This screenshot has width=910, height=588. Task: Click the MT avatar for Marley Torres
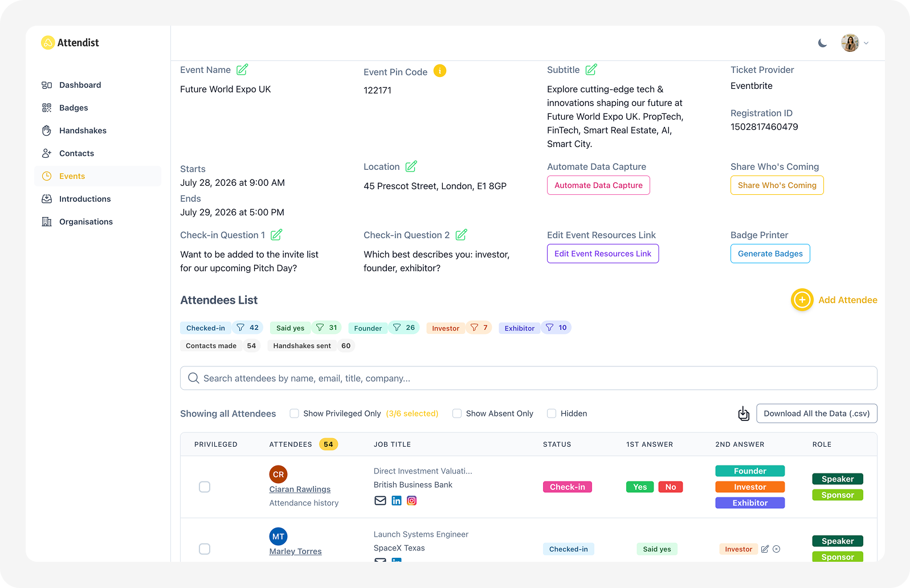point(278,536)
